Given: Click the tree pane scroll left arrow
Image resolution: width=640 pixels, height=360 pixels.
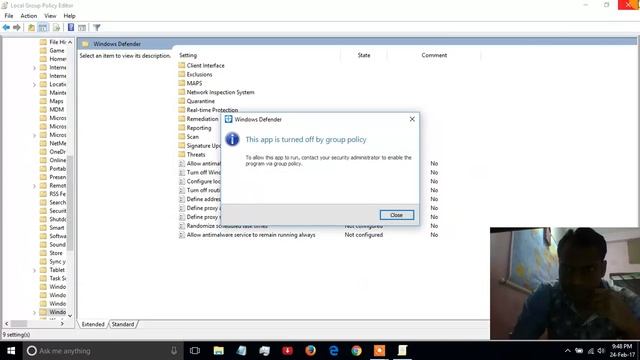Looking at the screenshot, I should click(6, 324).
